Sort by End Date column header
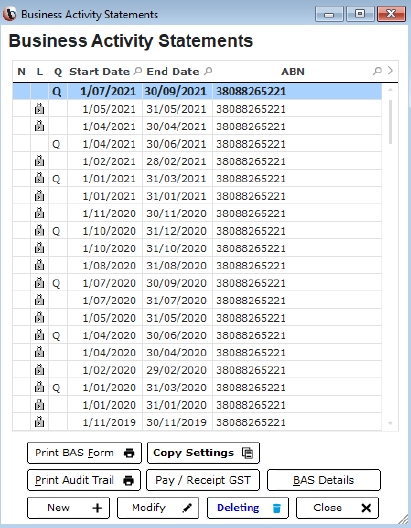411x528 pixels. 173,71
